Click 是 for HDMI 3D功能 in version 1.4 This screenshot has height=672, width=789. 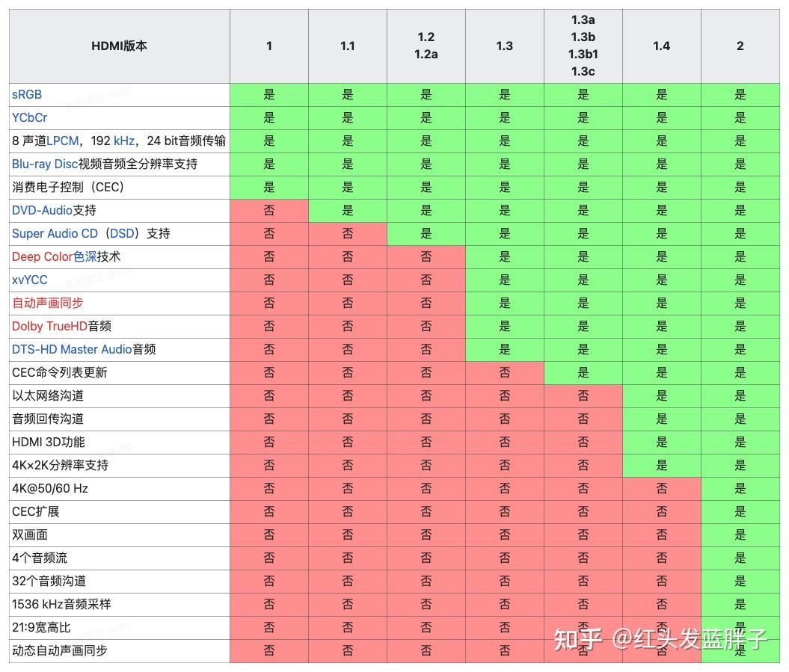tap(662, 442)
